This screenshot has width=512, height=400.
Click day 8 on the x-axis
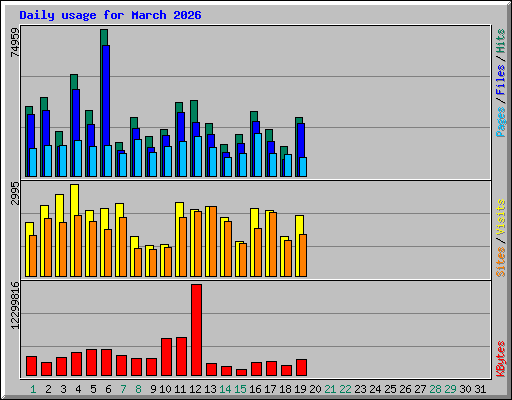[x=138, y=389]
